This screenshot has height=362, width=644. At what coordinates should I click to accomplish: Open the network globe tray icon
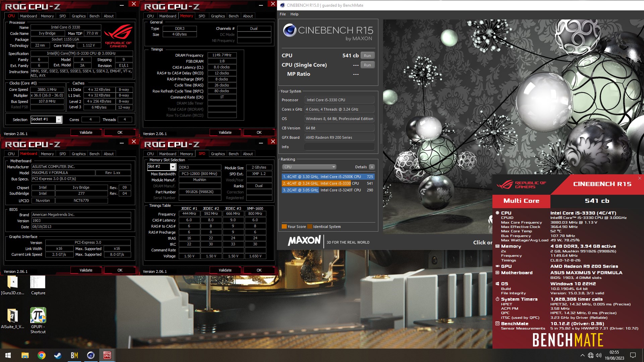point(591,355)
